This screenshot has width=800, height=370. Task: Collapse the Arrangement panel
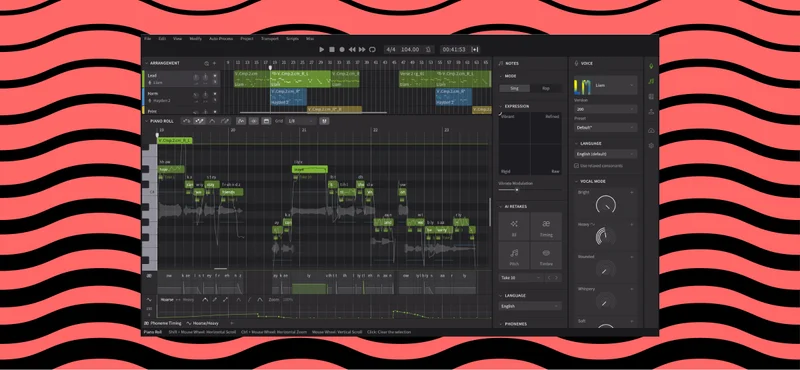pyautogui.click(x=146, y=63)
